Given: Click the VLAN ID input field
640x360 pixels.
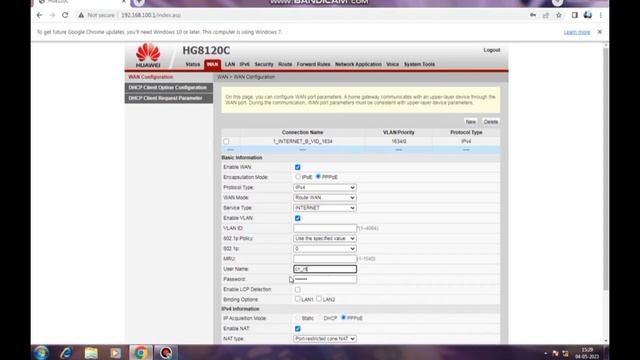Looking at the screenshot, I should pos(325,228).
